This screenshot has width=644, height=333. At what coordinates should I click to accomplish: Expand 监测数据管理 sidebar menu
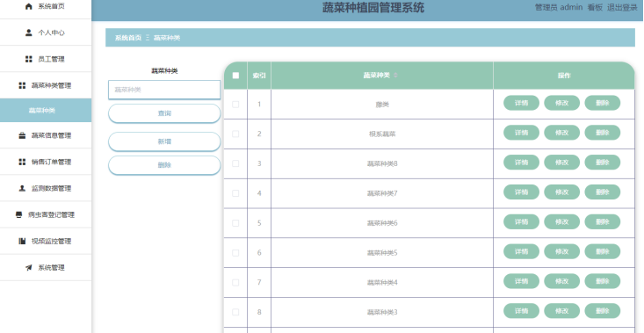tap(46, 188)
